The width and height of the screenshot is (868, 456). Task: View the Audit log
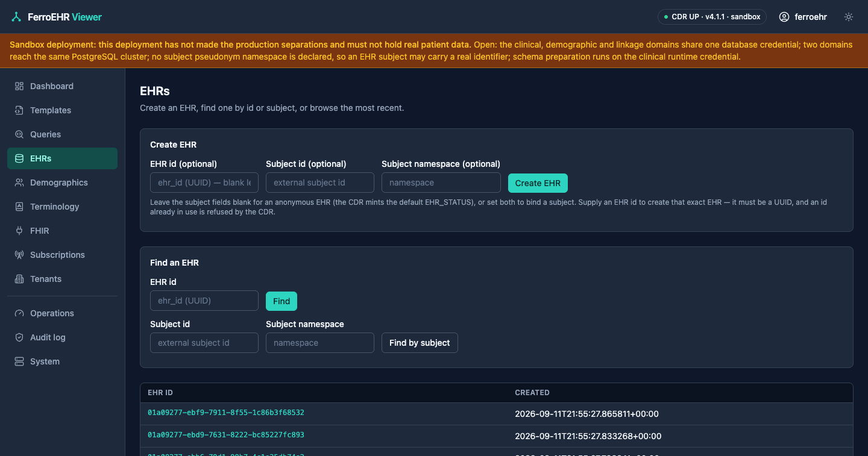pyautogui.click(x=62, y=337)
